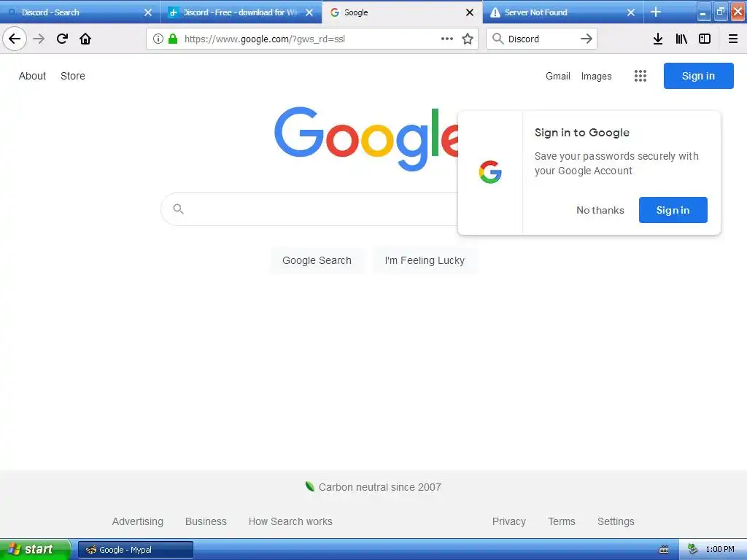Open the Terms footer link

(x=562, y=521)
